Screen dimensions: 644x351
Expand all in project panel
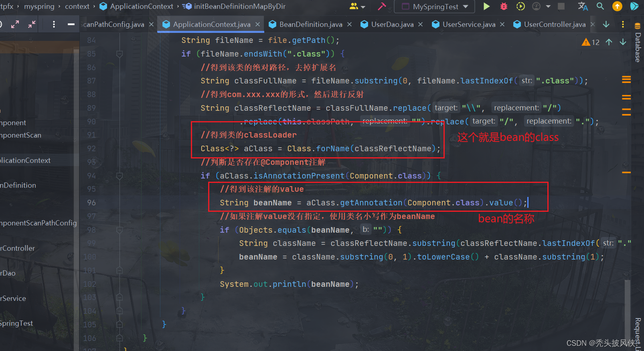click(x=15, y=24)
